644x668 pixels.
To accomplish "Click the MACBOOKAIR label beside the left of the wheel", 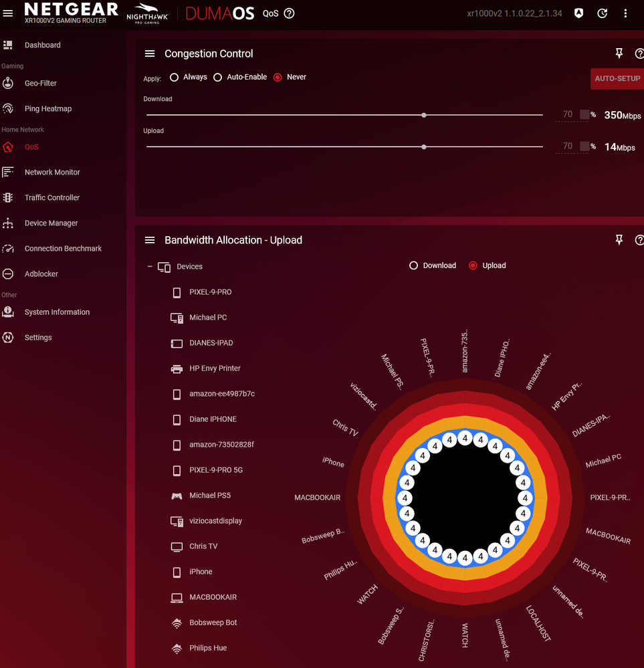I will click(317, 497).
